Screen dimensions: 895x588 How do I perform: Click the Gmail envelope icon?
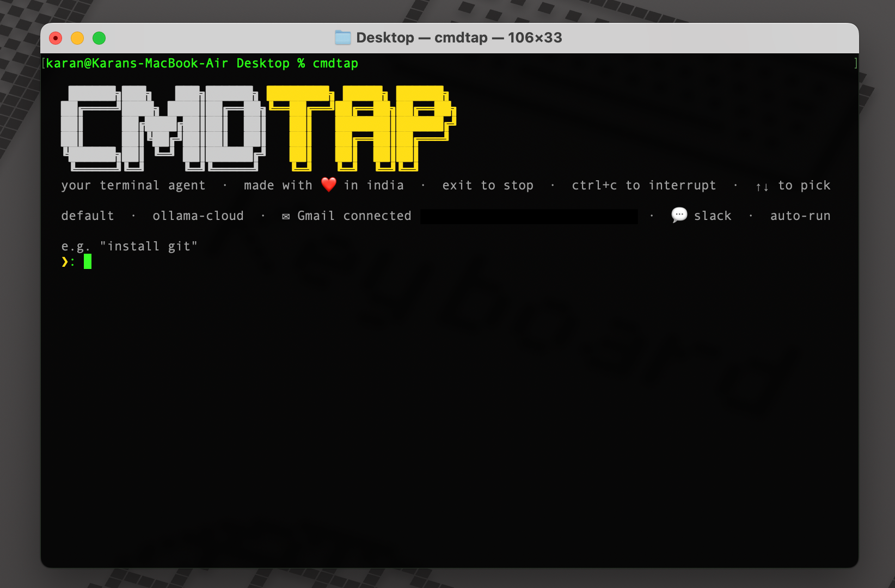pos(286,216)
